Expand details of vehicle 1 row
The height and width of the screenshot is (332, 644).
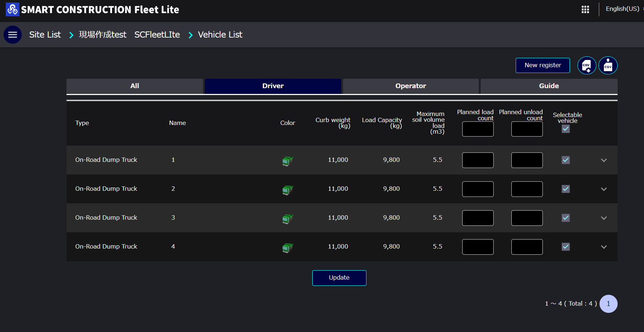pos(604,160)
